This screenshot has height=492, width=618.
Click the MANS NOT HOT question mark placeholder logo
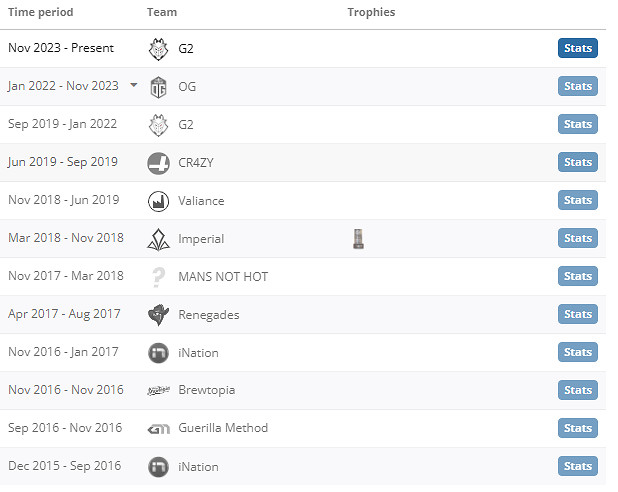158,276
